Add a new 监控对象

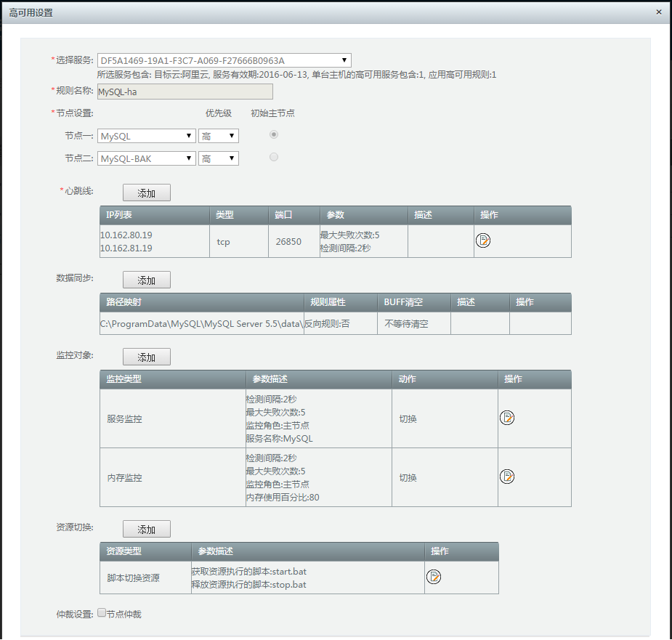tap(147, 357)
